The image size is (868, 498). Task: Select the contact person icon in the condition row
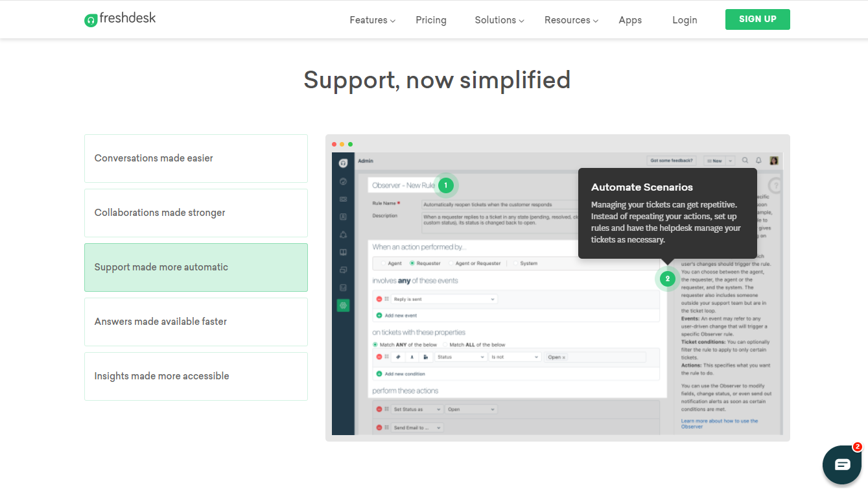(x=412, y=357)
